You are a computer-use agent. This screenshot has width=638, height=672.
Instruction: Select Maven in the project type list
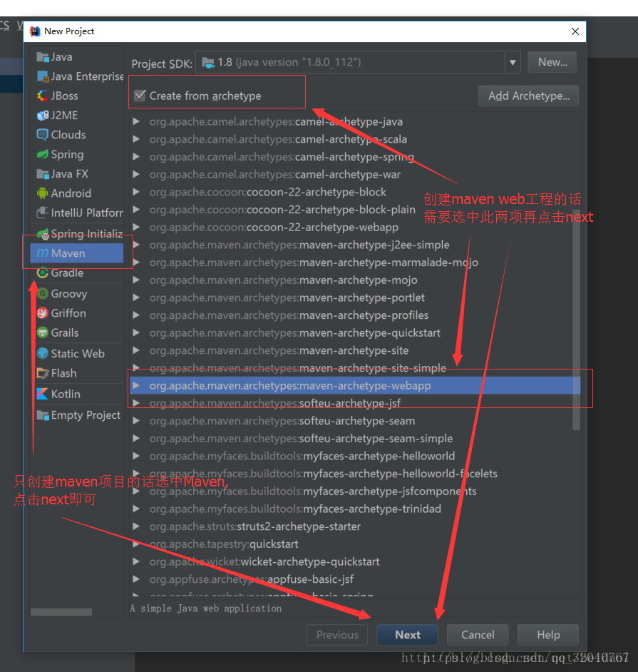tap(77, 253)
